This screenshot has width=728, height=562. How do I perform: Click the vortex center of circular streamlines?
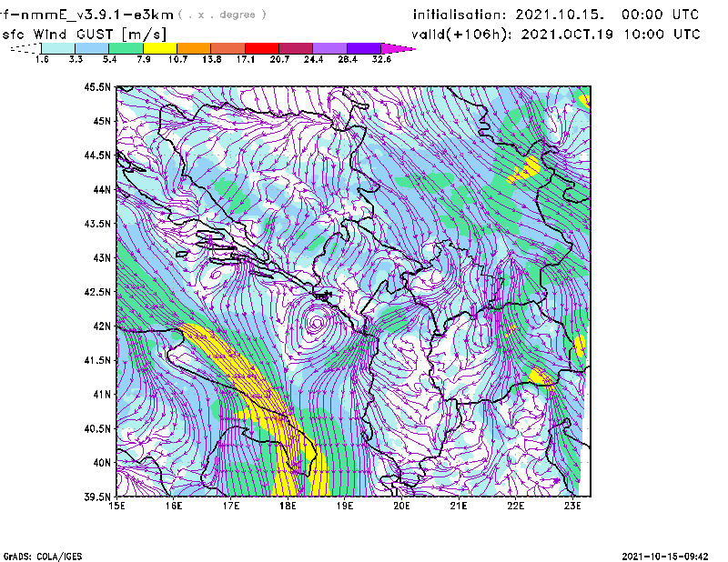(317, 322)
